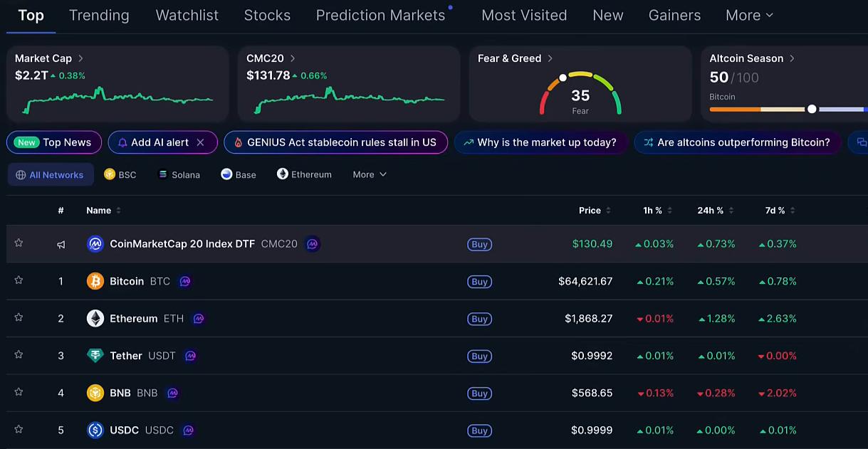Open CMC20 card details chevron
The image size is (868, 449).
293,58
